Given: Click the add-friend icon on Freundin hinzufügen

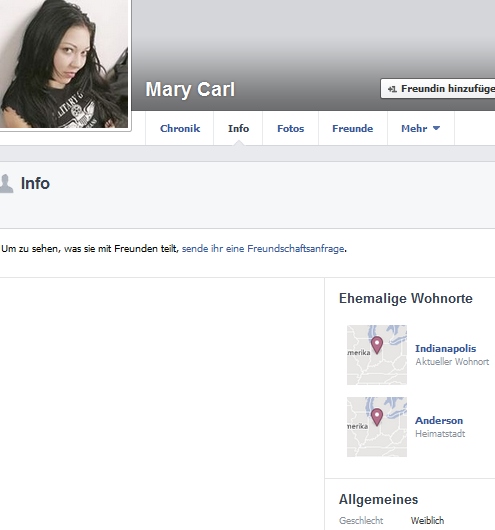Looking at the screenshot, I should 392,89.
